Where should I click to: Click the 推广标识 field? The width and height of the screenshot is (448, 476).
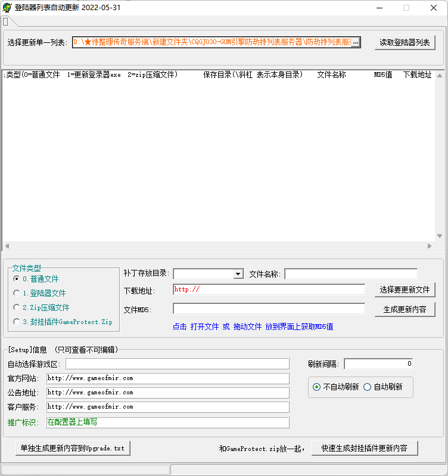pyautogui.click(x=167, y=422)
